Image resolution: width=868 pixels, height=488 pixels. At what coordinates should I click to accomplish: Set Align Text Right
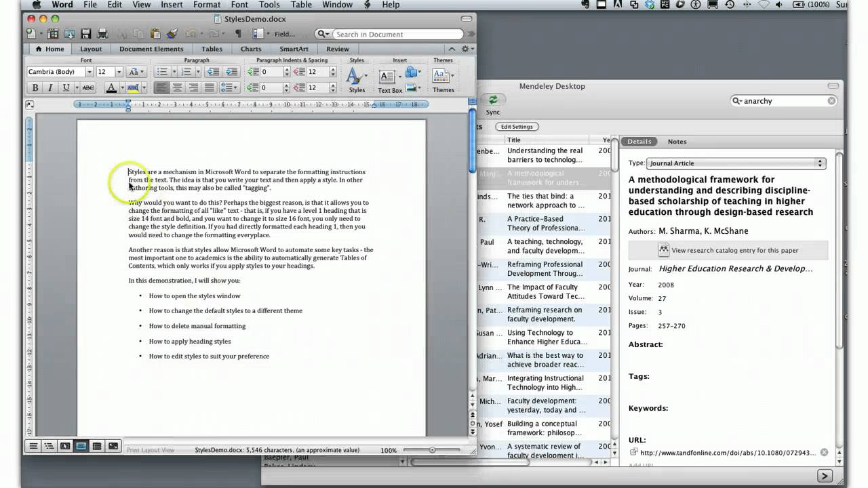(193, 87)
